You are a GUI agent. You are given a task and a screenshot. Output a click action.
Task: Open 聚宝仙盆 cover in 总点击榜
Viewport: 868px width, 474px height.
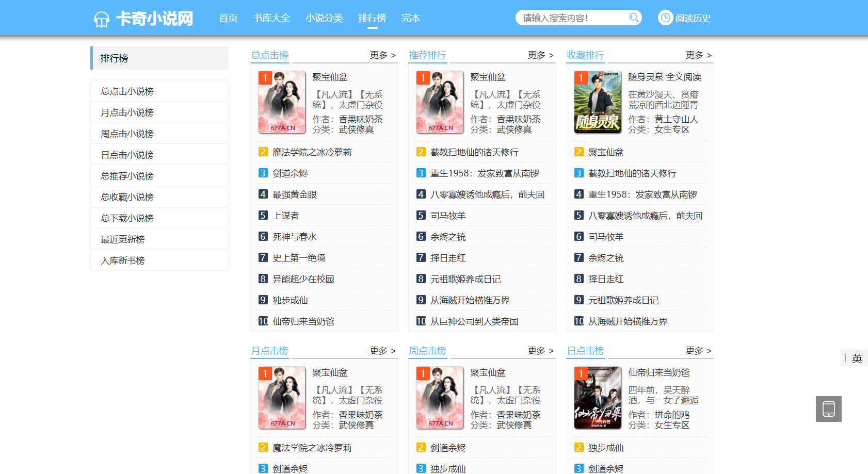(x=282, y=102)
